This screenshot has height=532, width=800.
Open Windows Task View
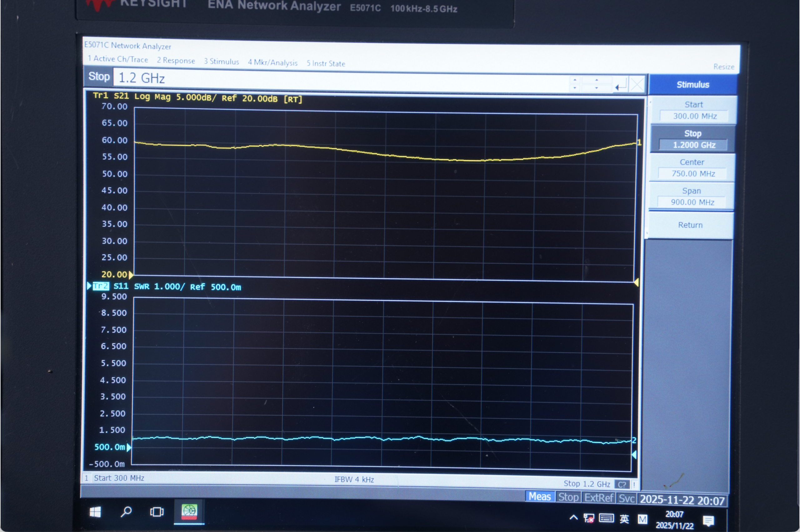(157, 512)
